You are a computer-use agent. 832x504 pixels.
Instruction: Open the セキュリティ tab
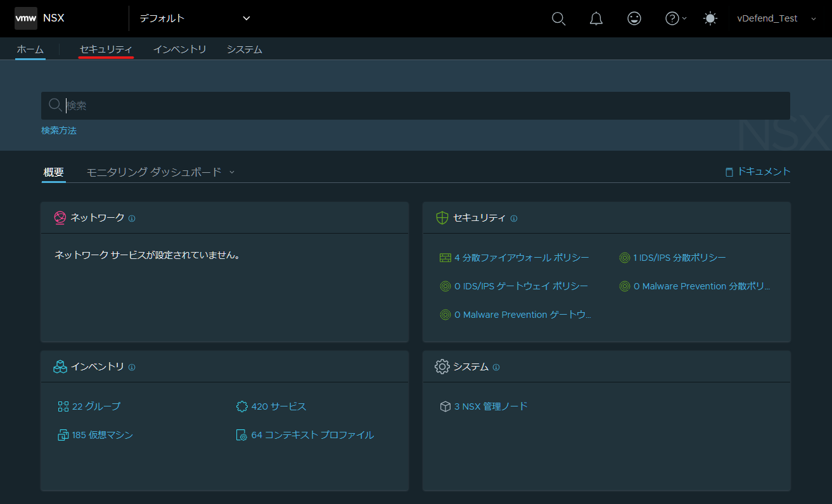tap(106, 49)
